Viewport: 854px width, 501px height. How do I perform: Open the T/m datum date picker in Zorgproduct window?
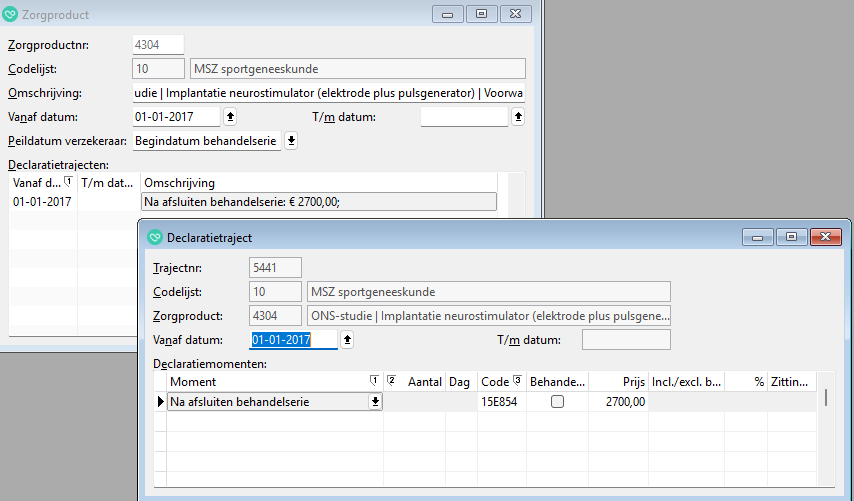pyautogui.click(x=518, y=117)
